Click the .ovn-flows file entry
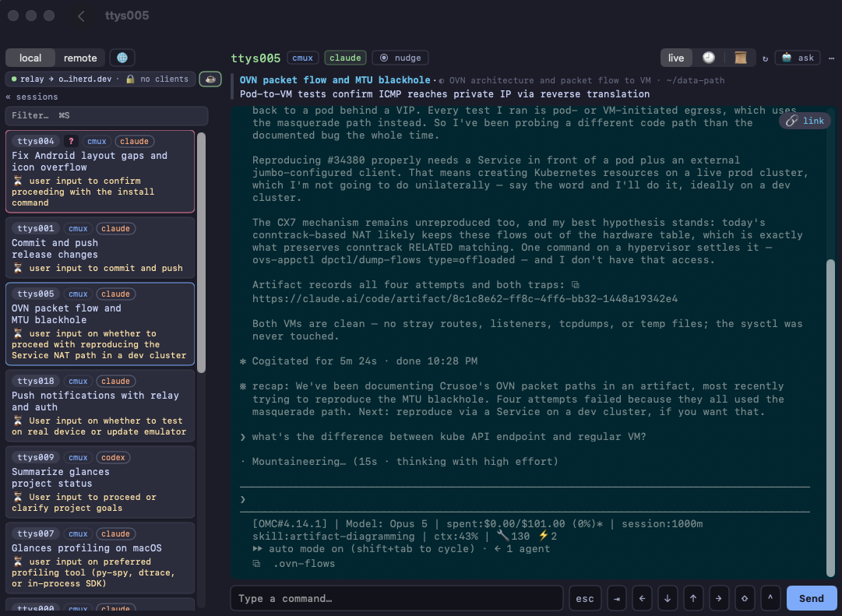 pyautogui.click(x=304, y=564)
